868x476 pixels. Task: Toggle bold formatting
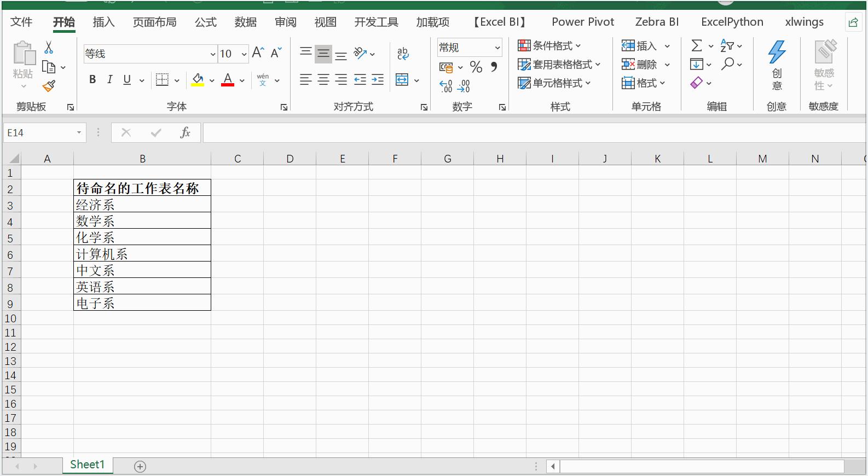(92, 80)
